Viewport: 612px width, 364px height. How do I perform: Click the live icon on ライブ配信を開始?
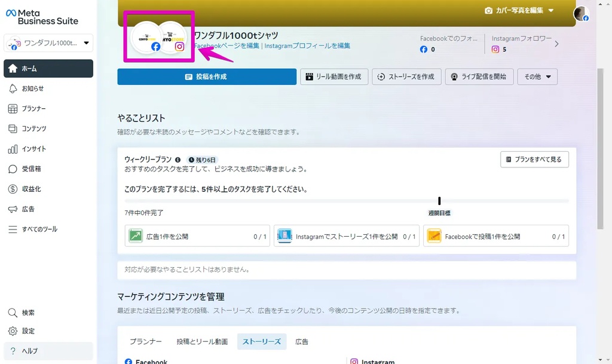[x=454, y=77]
